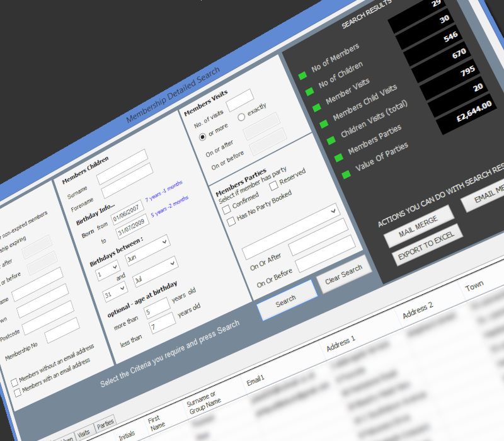This screenshot has width=504, height=441.
Task: Click the Members Children Surname field
Action: 122,167
